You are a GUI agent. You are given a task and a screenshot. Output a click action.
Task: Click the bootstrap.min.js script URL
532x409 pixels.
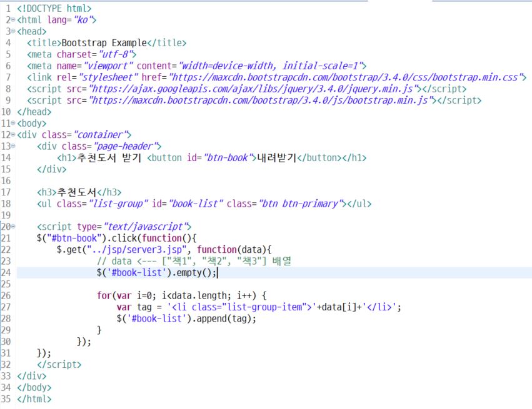coord(260,101)
